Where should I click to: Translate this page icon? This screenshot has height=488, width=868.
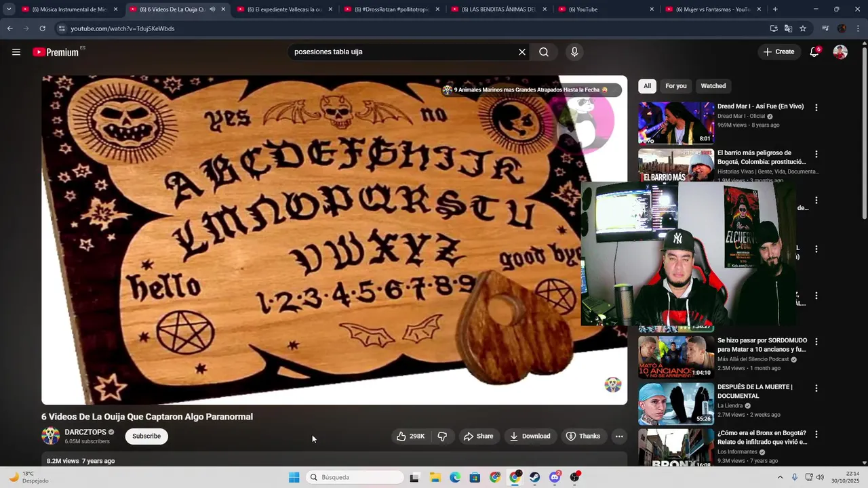[788, 28]
